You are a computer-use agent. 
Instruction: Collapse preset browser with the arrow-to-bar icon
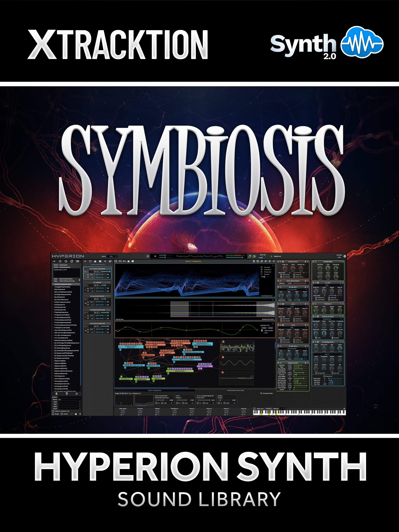[x=54, y=261]
